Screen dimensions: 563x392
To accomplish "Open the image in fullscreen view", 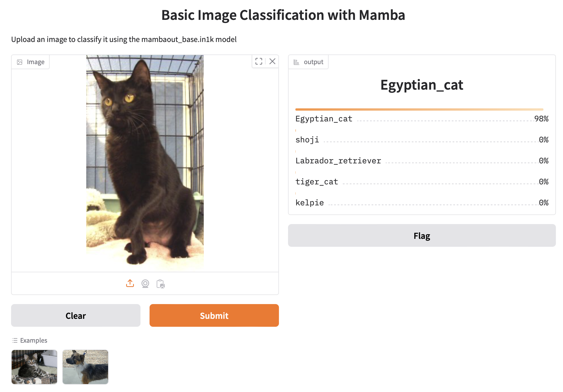I will tap(259, 61).
